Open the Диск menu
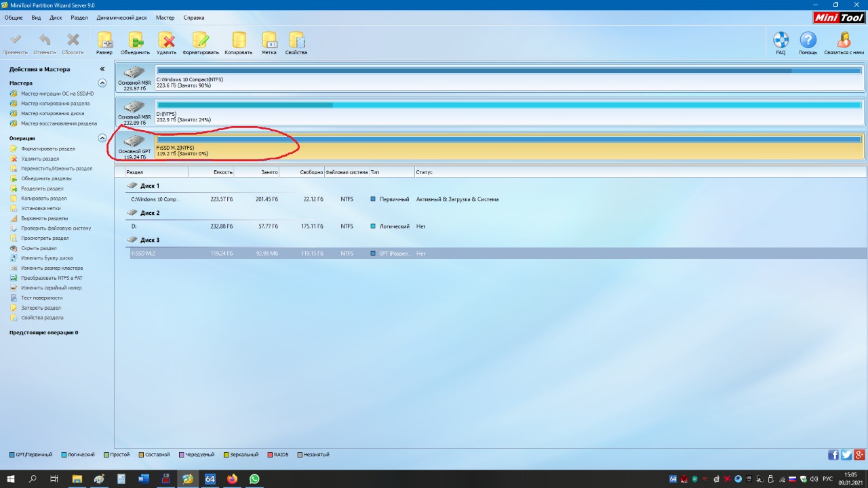The image size is (868, 488). pos(56,18)
